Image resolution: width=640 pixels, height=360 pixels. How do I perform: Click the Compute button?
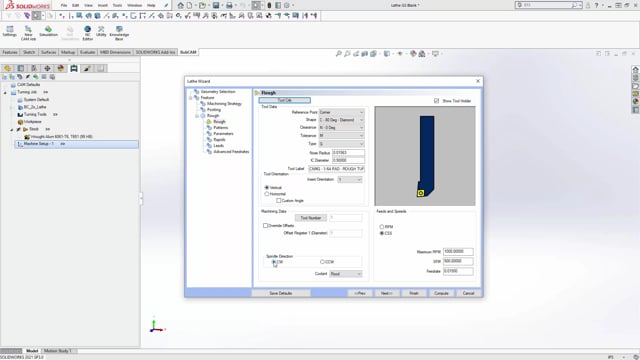441,293
